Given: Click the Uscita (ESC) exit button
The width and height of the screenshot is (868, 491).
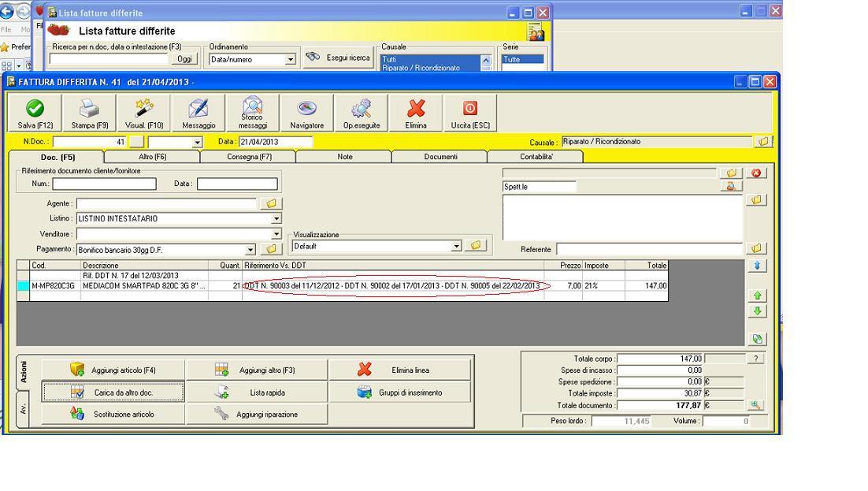Looking at the screenshot, I should (x=470, y=113).
